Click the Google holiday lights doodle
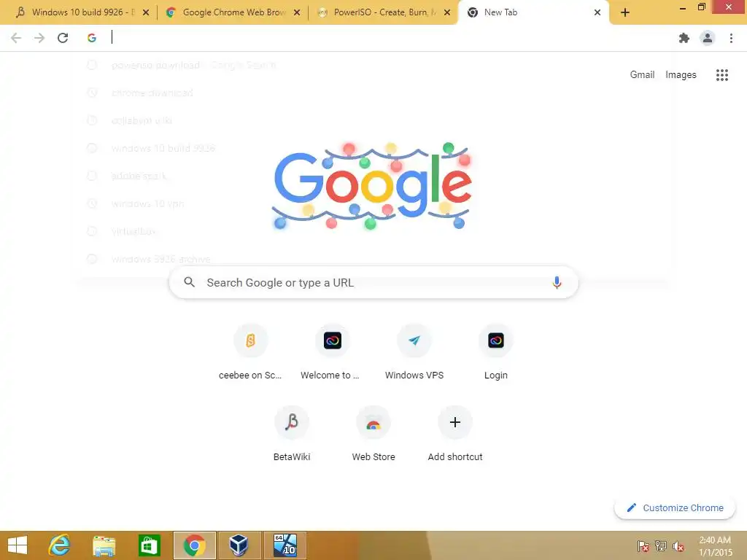The width and height of the screenshot is (747, 560). point(373,186)
